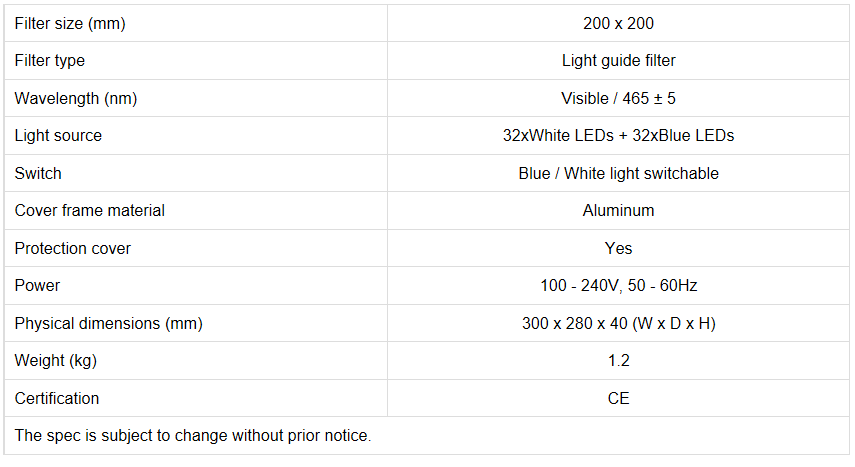855x467 pixels.
Task: Click the "Physical dimensions (mm)" label
Action: click(x=108, y=323)
